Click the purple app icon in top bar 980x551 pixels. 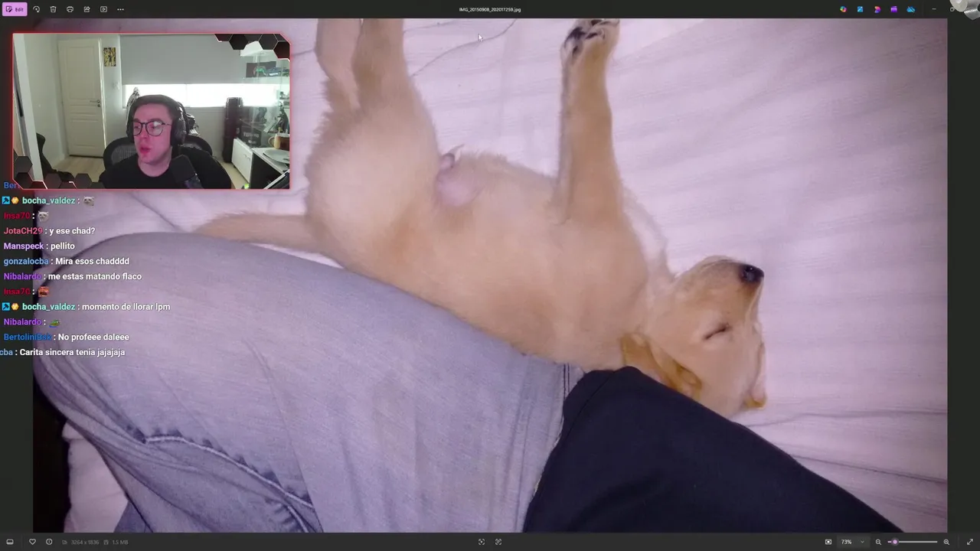[893, 9]
